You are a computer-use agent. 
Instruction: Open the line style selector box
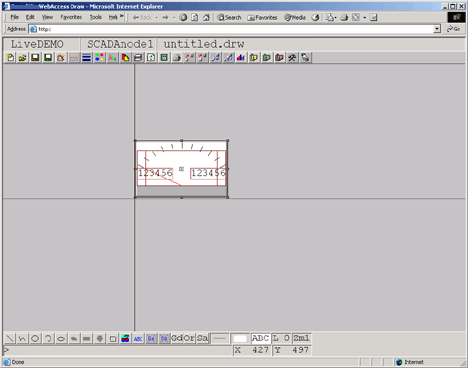[220, 339]
